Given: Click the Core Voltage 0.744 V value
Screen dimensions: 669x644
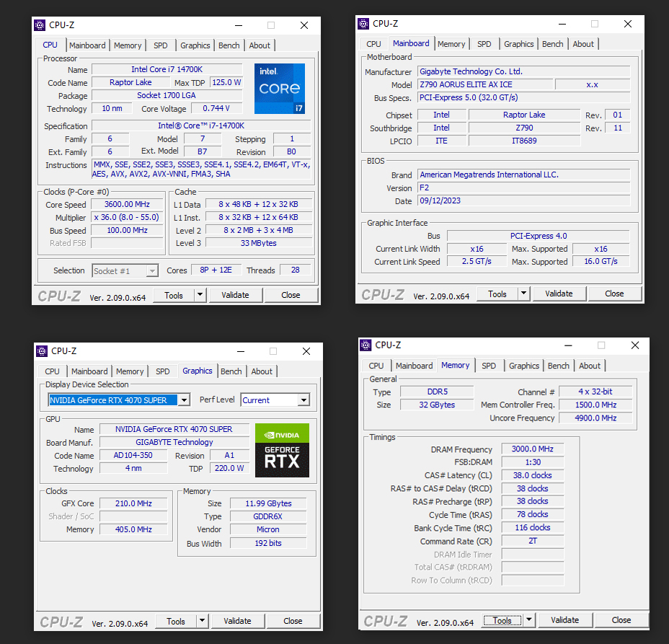Looking at the screenshot, I should coord(216,108).
